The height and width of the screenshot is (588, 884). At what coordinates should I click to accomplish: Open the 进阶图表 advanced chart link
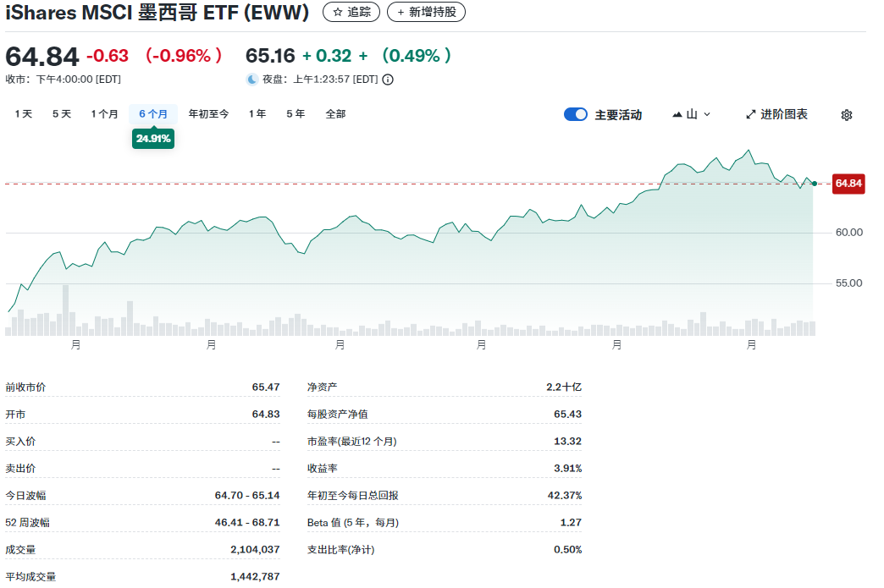tap(776, 114)
